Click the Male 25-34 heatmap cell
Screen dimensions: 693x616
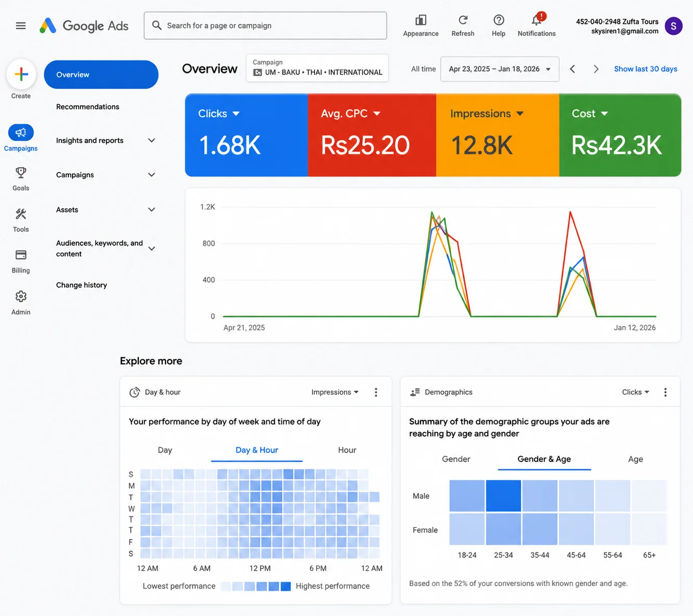point(503,496)
